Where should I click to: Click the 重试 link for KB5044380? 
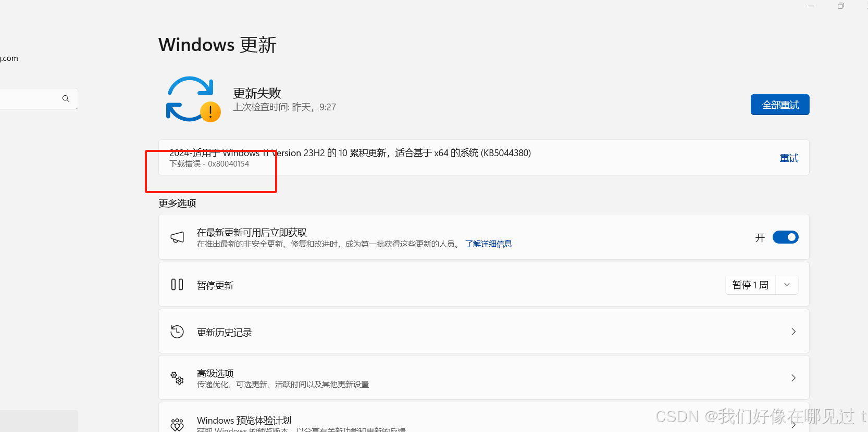pyautogui.click(x=789, y=158)
